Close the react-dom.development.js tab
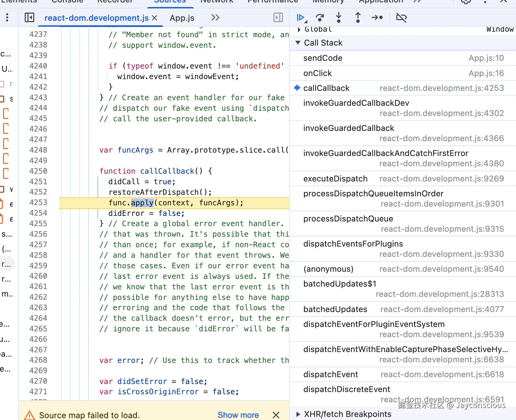The width and height of the screenshot is (516, 420). [x=154, y=18]
